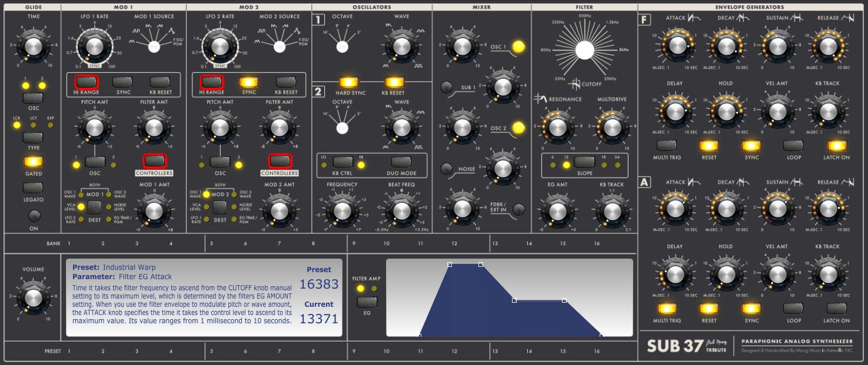This screenshot has height=365, width=868.
Task: Select Preset 12 in the bottom row
Action: [454, 351]
